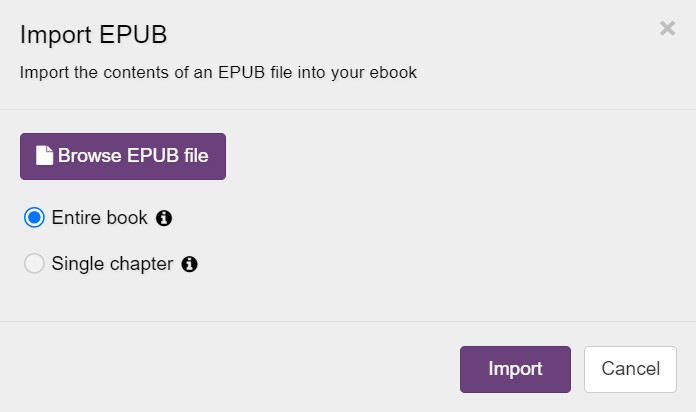Click the info icon beside Entire book
Screen dimensions: 696x412
pos(165,218)
